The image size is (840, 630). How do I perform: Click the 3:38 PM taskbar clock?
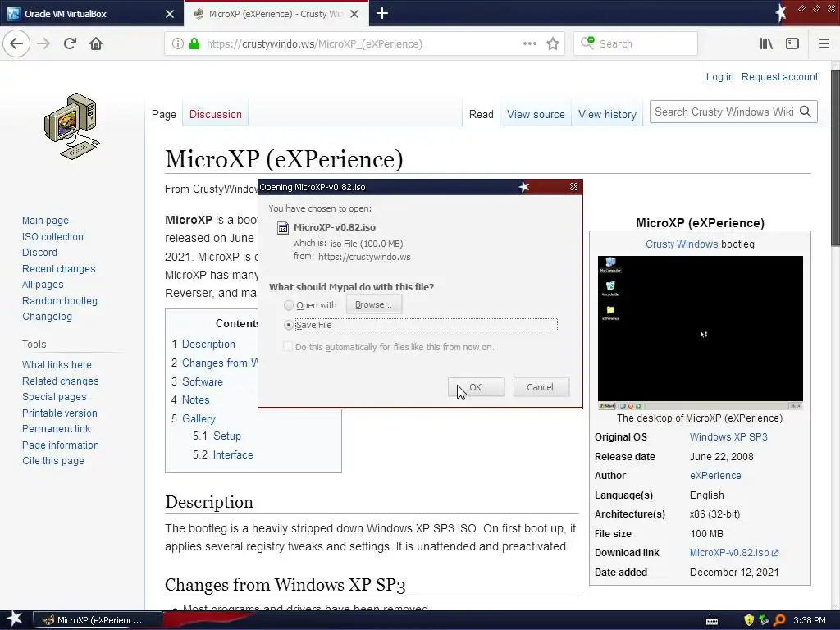click(809, 620)
